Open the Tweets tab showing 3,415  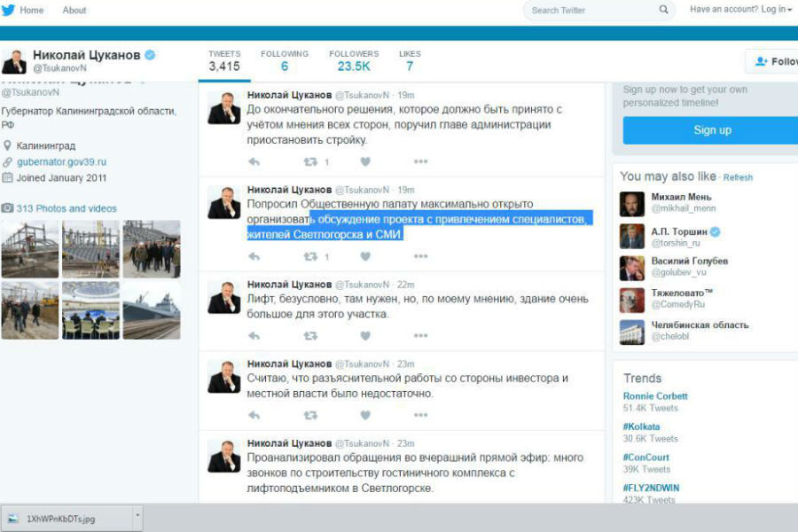[223, 61]
